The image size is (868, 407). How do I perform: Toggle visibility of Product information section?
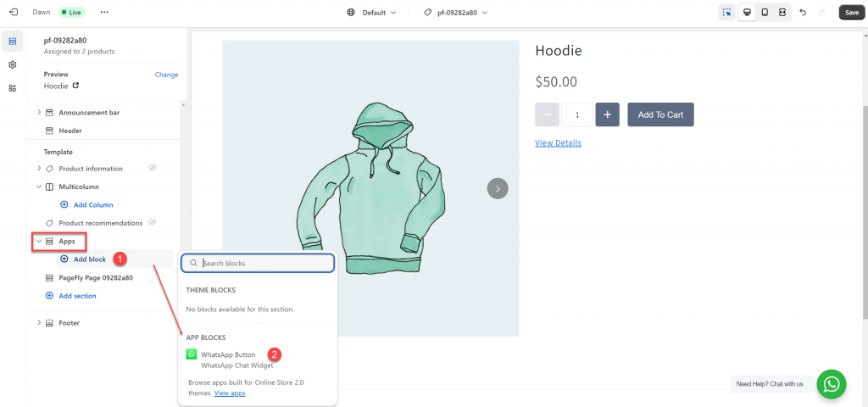[153, 169]
